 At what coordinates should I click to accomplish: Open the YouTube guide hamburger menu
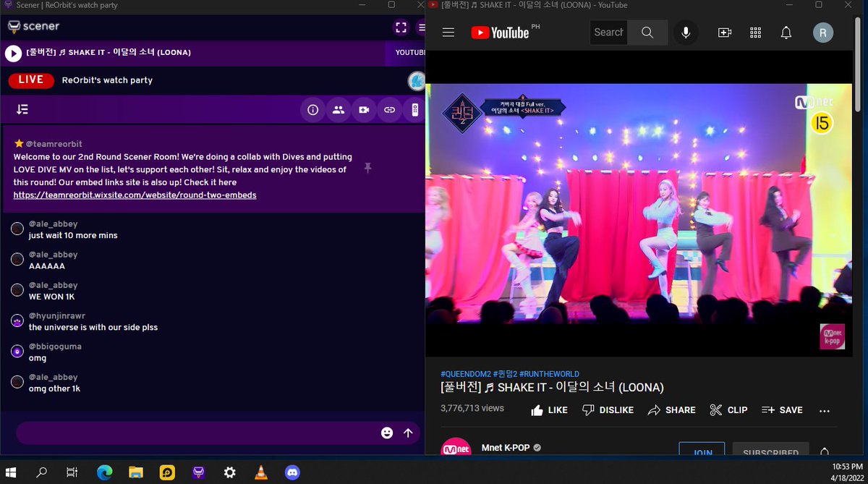pyautogui.click(x=448, y=33)
